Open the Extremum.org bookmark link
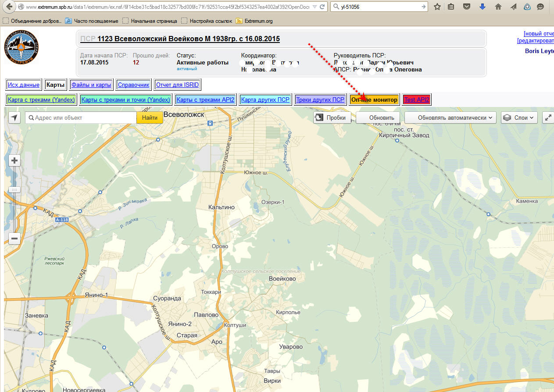 [258, 21]
